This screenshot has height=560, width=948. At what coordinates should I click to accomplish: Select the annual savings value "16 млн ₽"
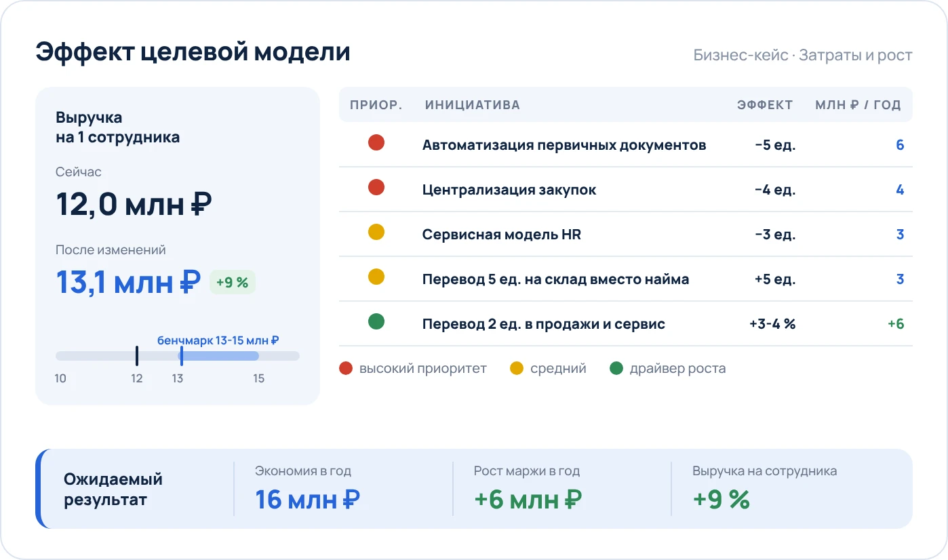(307, 500)
